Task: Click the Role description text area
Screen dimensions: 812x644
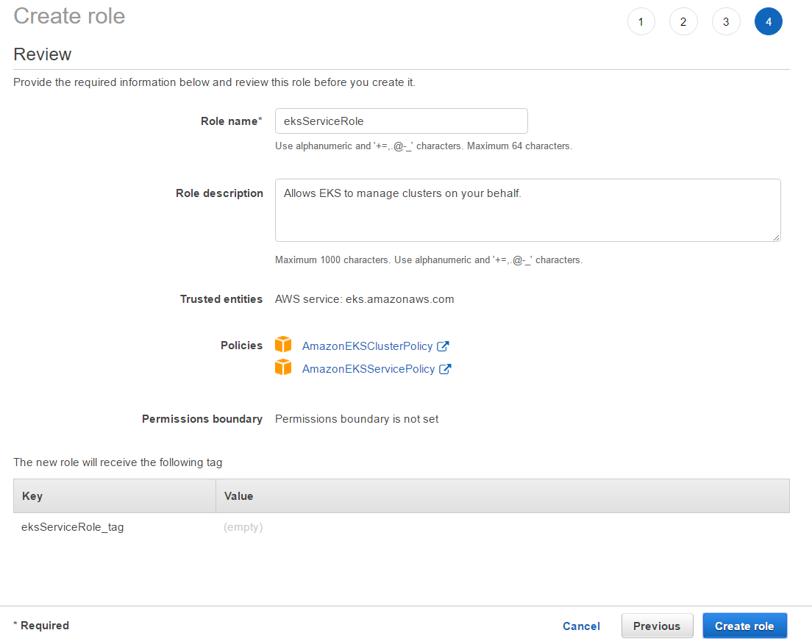Action: click(x=527, y=210)
